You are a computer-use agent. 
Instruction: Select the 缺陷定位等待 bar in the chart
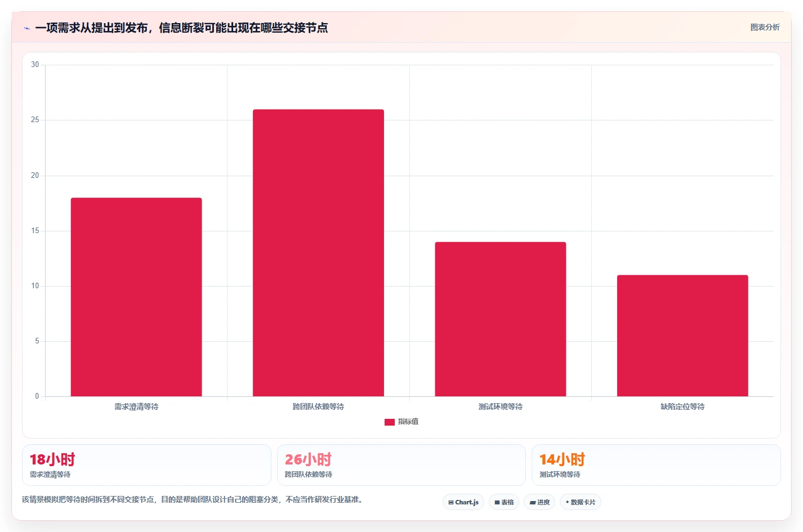(682, 336)
